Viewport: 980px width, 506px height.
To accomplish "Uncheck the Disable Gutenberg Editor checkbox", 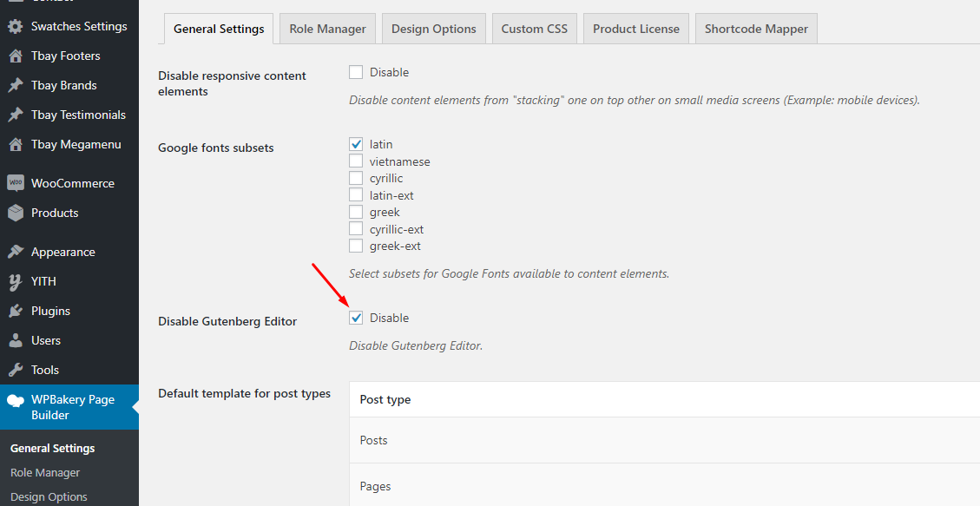I will [x=356, y=318].
